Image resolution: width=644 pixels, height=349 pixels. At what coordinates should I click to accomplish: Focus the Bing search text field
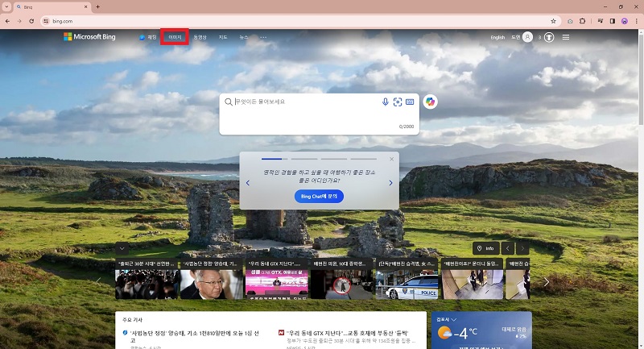[306, 102]
